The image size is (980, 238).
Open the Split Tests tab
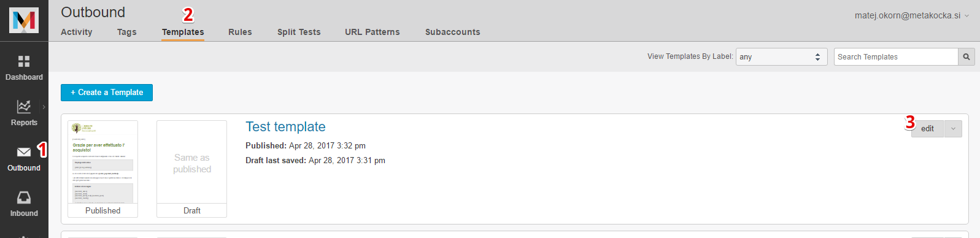[299, 32]
